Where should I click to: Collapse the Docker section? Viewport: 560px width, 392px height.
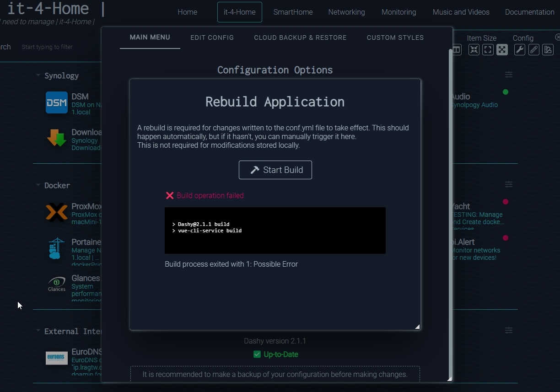coord(38,185)
